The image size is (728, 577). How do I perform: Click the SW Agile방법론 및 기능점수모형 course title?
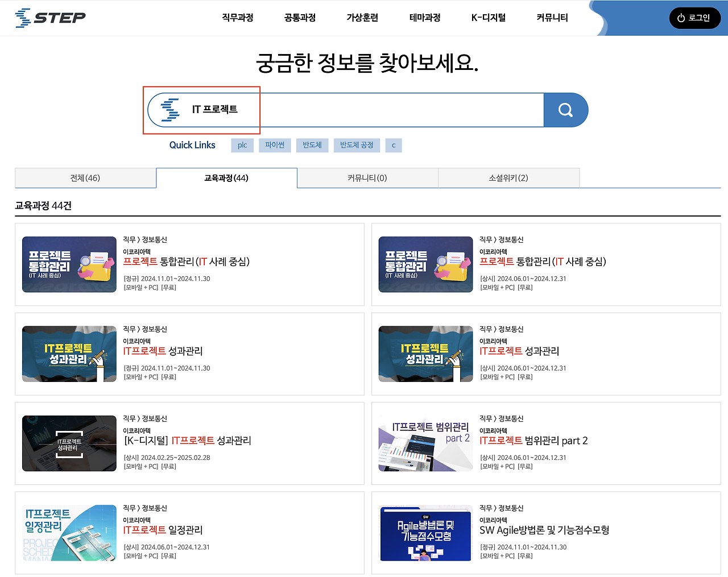[x=545, y=530]
